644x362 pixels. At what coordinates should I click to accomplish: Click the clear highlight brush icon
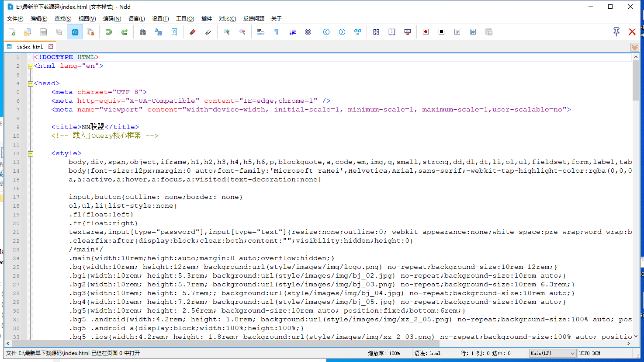click(208, 32)
